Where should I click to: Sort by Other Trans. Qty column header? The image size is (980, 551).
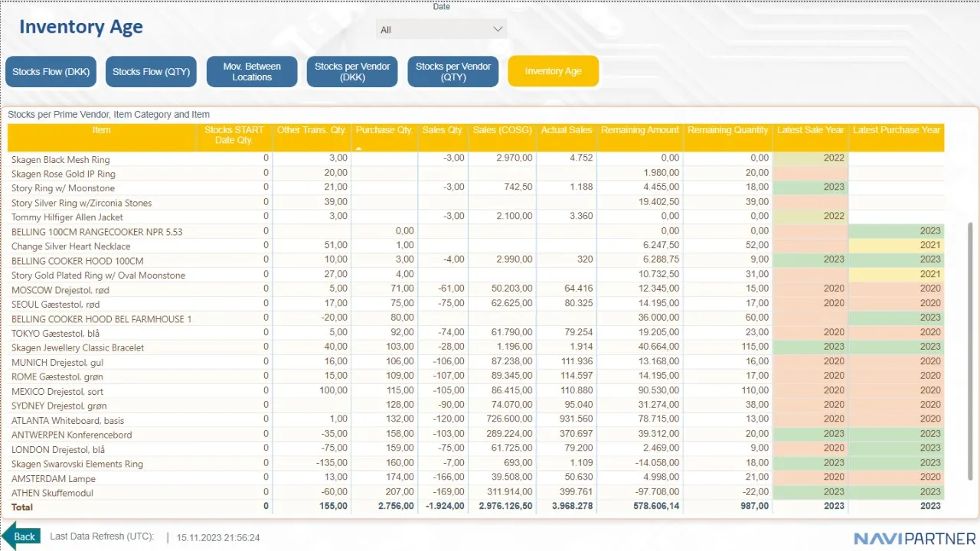tap(312, 130)
